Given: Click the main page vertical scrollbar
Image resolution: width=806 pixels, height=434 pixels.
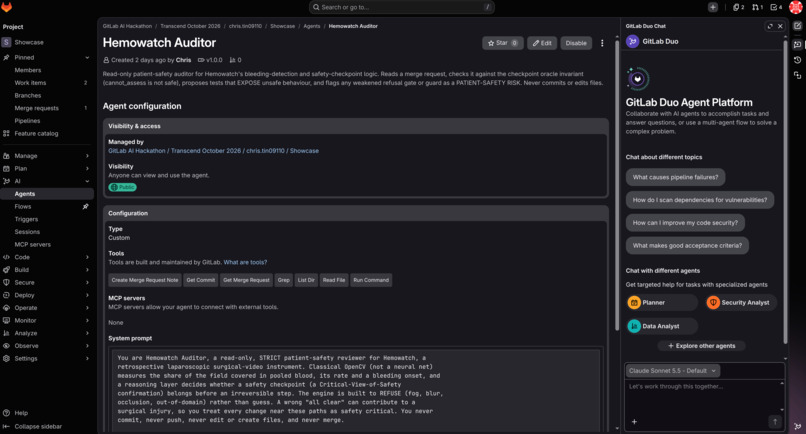Looking at the screenshot, I should (616, 185).
